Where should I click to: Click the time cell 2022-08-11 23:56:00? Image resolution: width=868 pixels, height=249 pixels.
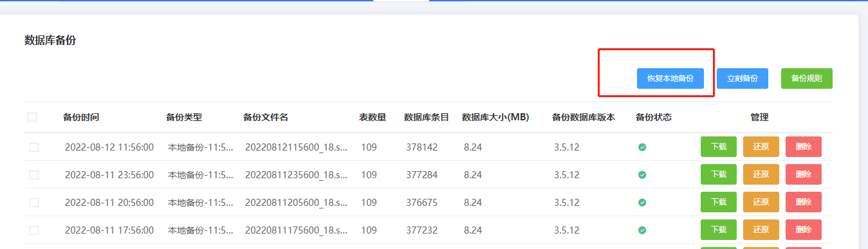click(x=109, y=175)
